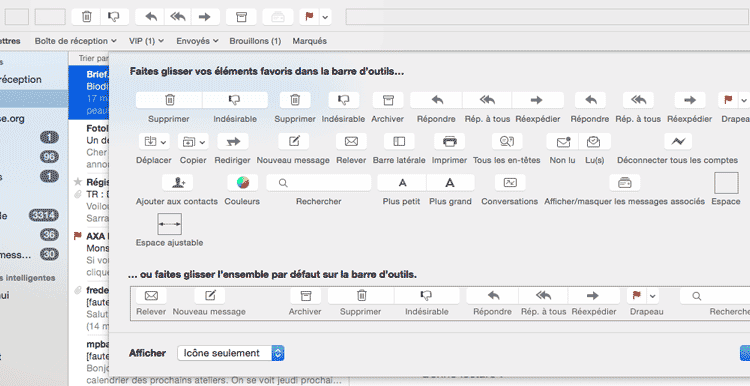The image size is (750, 386).
Task: Click the 96 count badge in sidebar
Action: coord(49,157)
